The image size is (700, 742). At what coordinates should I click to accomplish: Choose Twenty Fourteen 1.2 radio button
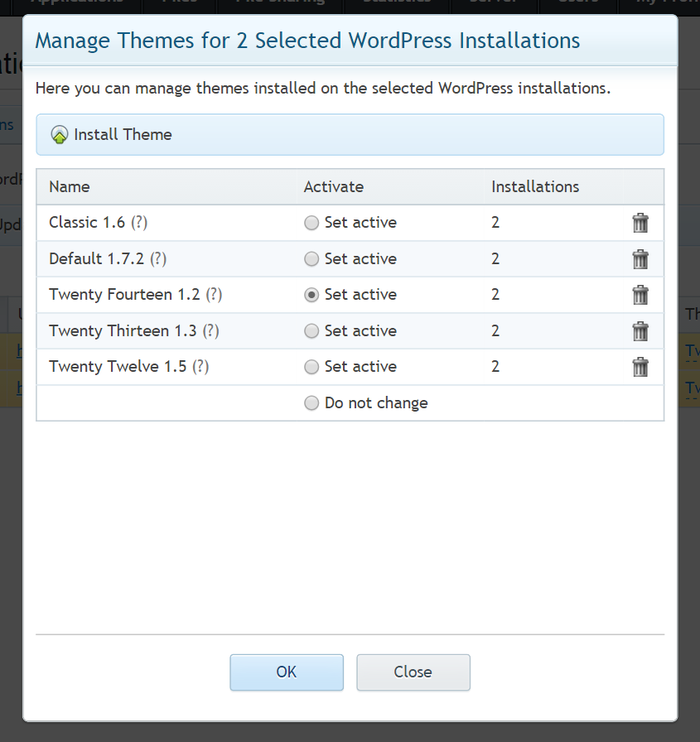point(311,295)
